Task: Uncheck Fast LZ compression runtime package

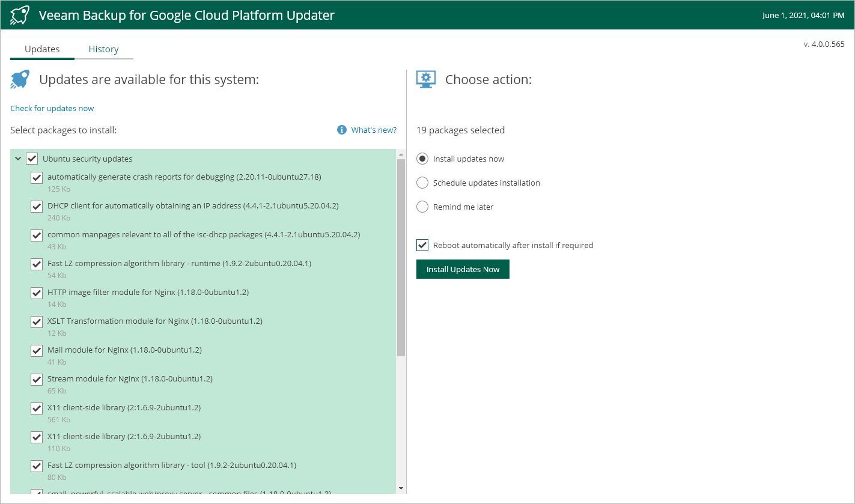Action: coord(37,264)
